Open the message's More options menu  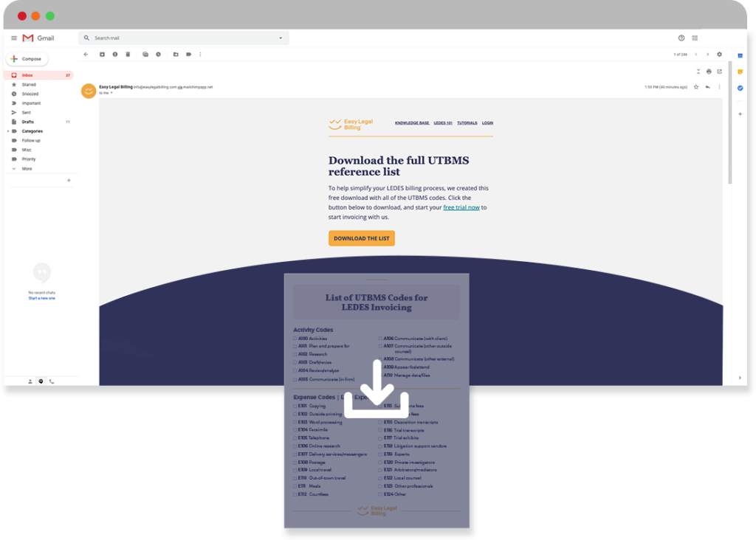[x=719, y=87]
